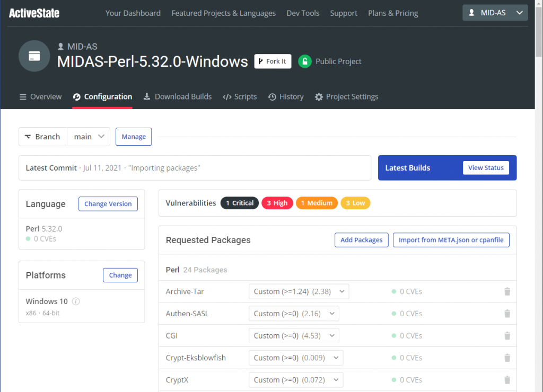Expand the main branch selector
The height and width of the screenshot is (392, 543).
click(x=89, y=137)
